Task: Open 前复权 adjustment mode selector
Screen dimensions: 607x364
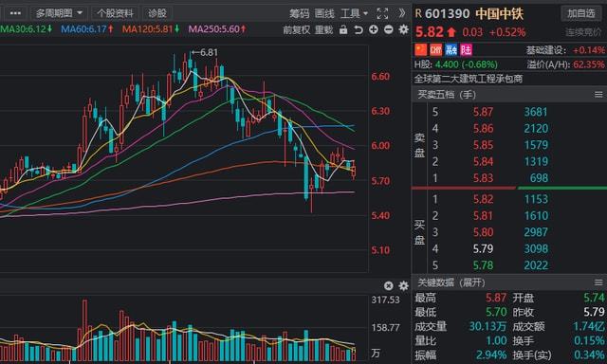Action: point(296,29)
